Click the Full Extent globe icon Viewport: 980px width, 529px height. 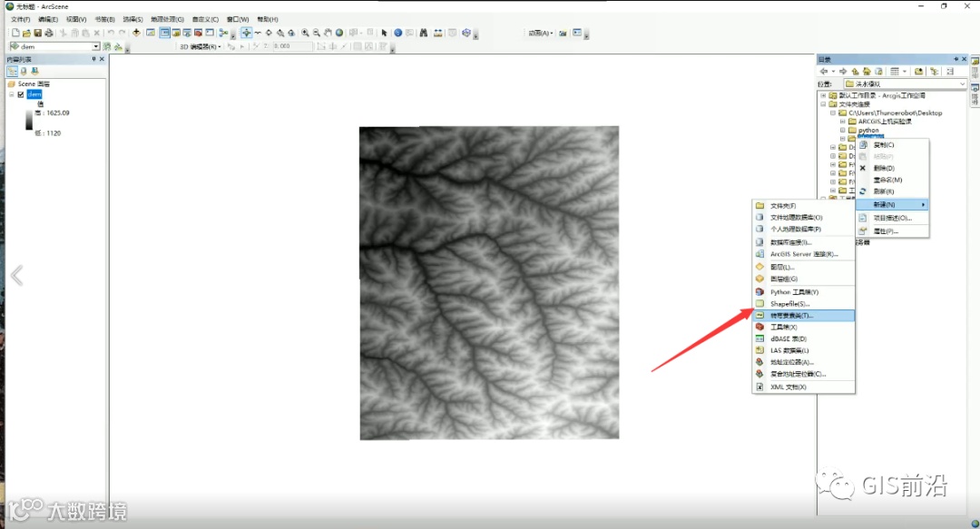[x=339, y=33]
